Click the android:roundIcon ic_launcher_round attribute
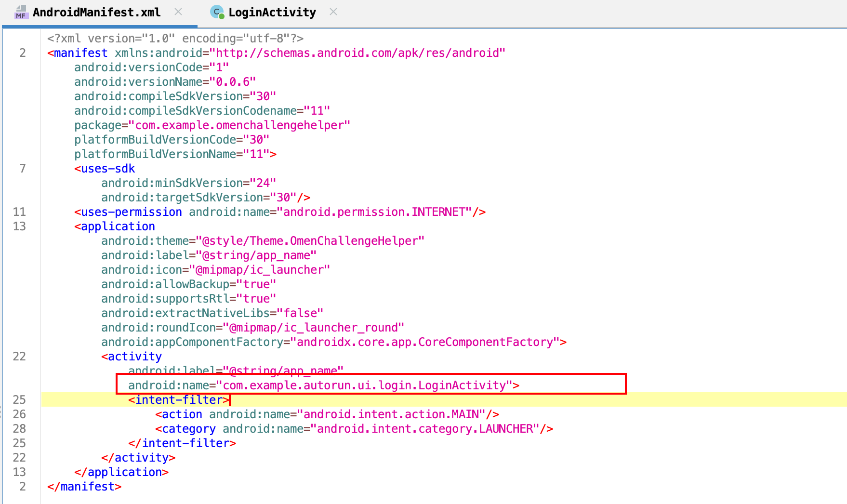This screenshot has width=847, height=504. 252,328
